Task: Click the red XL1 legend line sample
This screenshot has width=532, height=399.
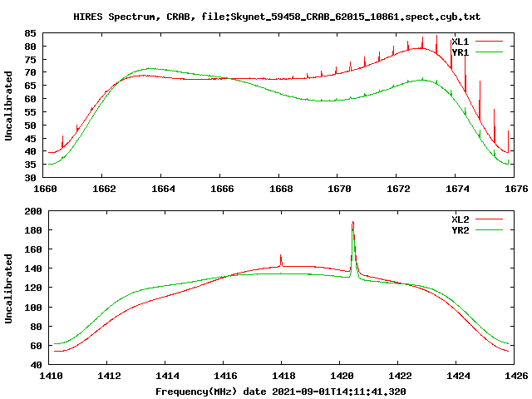Action: (489, 42)
